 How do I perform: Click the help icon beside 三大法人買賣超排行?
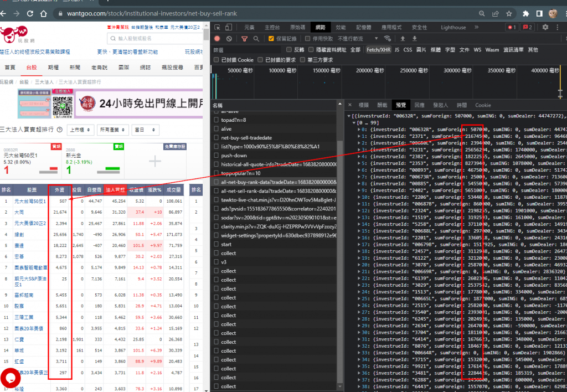(60, 130)
